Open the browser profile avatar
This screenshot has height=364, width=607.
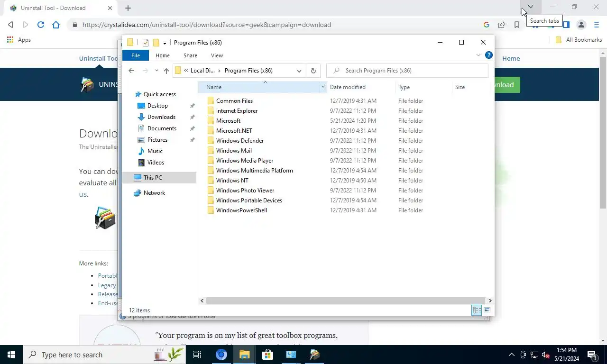(581, 25)
